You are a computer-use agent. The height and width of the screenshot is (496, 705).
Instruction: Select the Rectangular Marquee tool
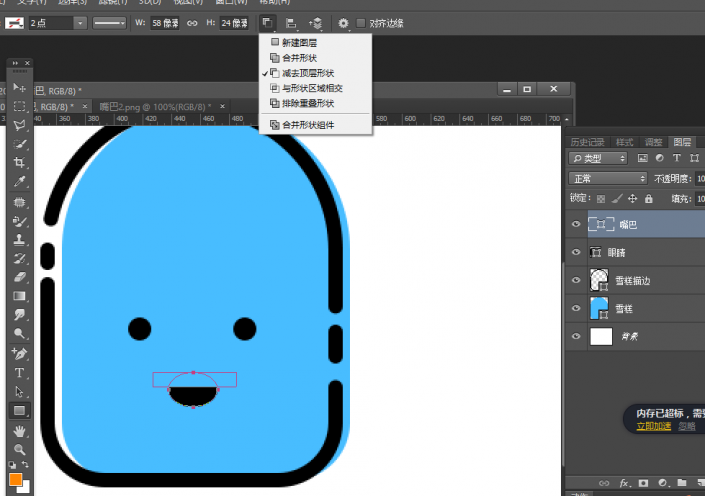pyautogui.click(x=19, y=106)
